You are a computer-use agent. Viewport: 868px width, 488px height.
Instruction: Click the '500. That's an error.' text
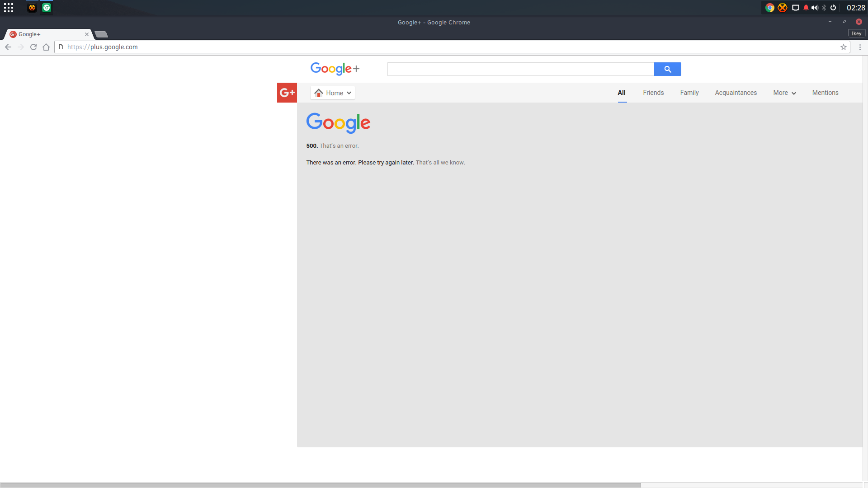point(332,146)
